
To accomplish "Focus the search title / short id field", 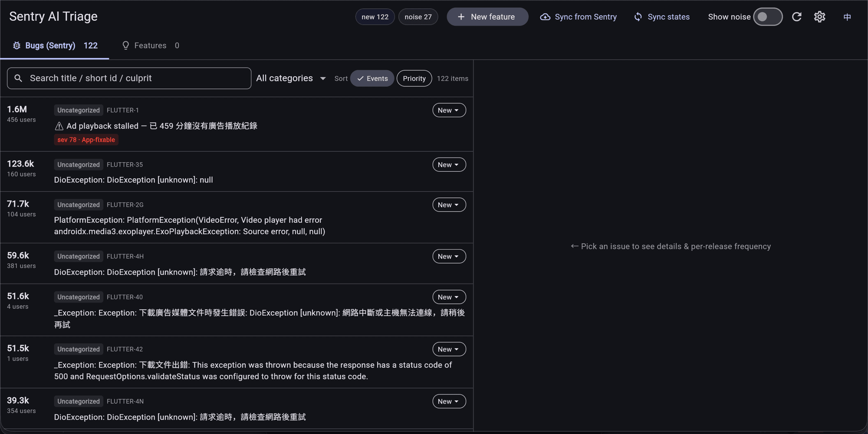I will coord(129,78).
